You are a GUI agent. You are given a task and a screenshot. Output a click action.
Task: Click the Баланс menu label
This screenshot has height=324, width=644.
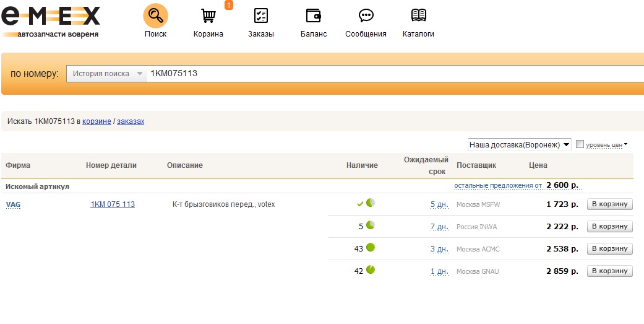(x=314, y=34)
